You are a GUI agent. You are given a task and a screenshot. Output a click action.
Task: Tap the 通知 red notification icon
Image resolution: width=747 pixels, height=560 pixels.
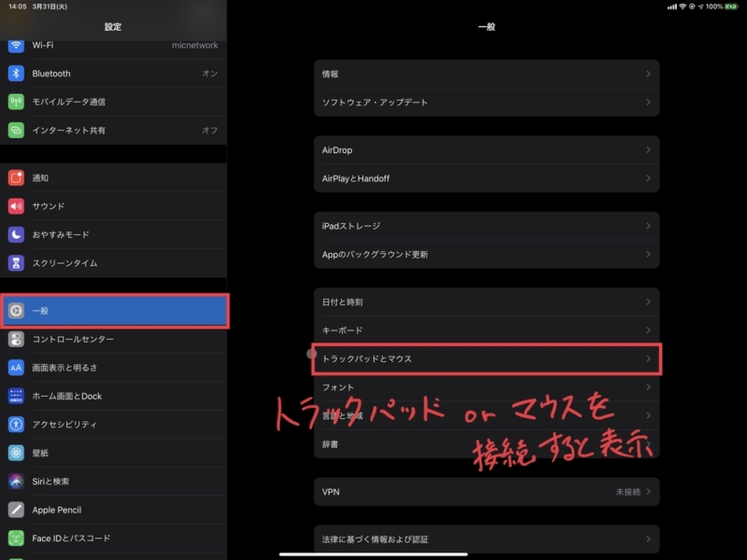16,177
